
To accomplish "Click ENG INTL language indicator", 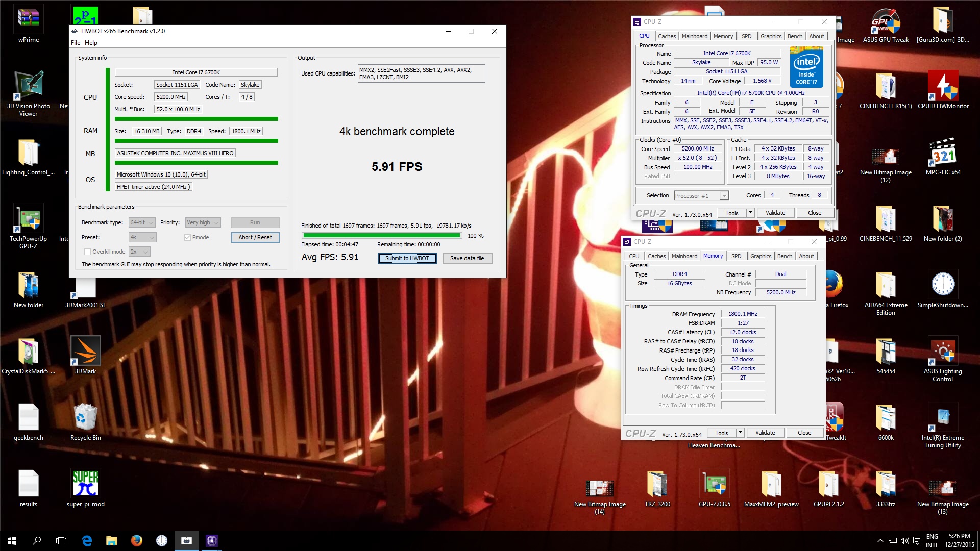I will pyautogui.click(x=932, y=541).
